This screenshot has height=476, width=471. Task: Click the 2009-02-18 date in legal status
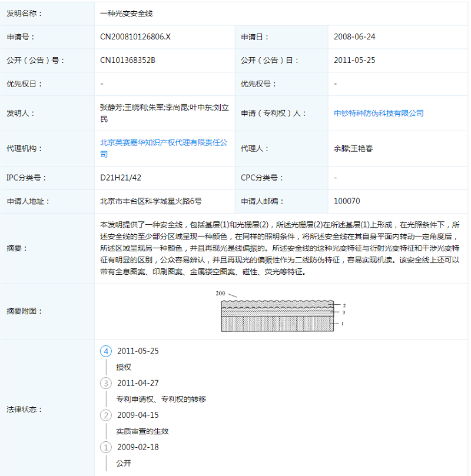click(138, 447)
